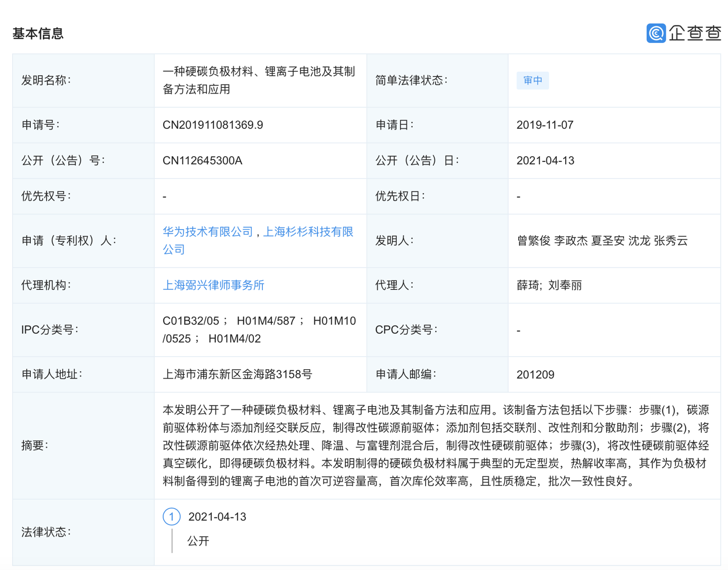This screenshot has height=570, width=728.
Task: Click the 基本信息 section heading
Action: click(x=37, y=34)
